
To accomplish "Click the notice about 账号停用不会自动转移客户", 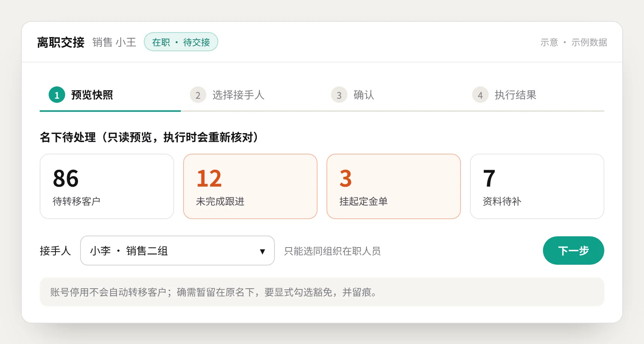I will (x=322, y=292).
